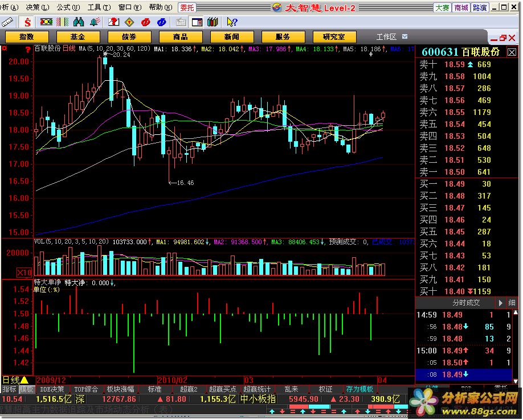Click the blue round info icon
The width and height of the screenshot is (523, 420).
point(161,22)
